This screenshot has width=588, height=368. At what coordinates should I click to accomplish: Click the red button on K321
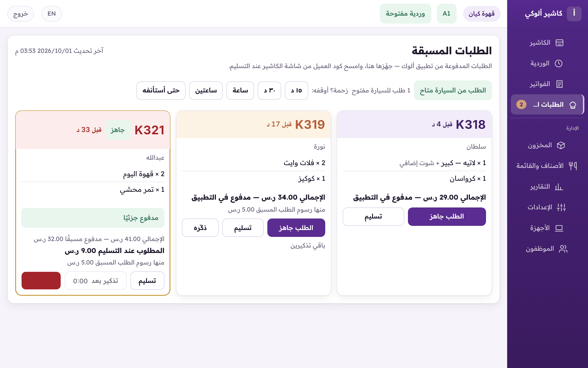pyautogui.click(x=41, y=281)
